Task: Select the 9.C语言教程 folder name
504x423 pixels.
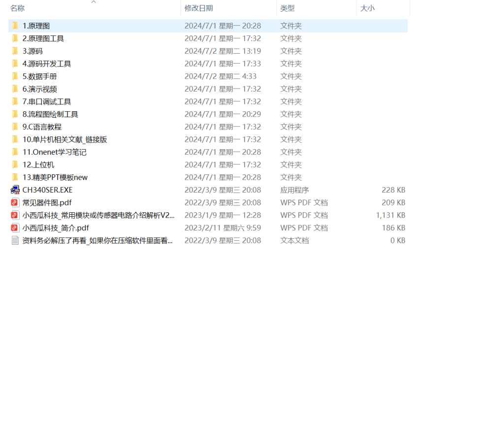Action: tap(42, 127)
